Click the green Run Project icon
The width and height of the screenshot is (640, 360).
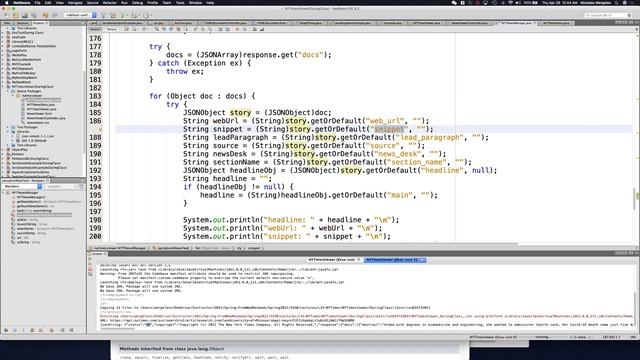tap(122, 15)
